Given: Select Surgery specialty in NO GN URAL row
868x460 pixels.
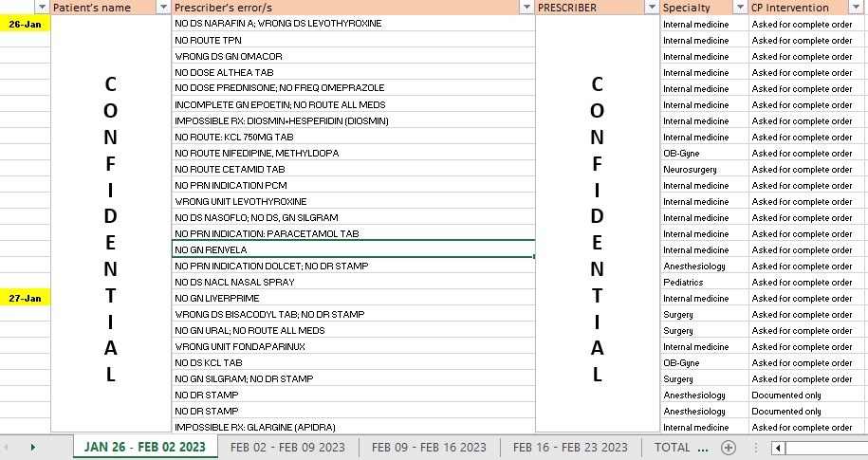Looking at the screenshot, I should (704, 330).
